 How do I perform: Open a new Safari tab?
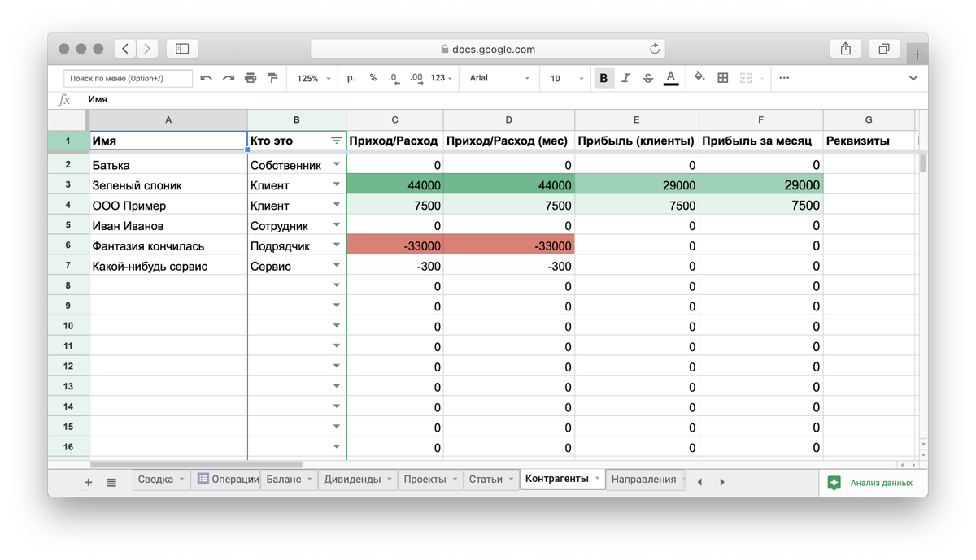pos(917,54)
